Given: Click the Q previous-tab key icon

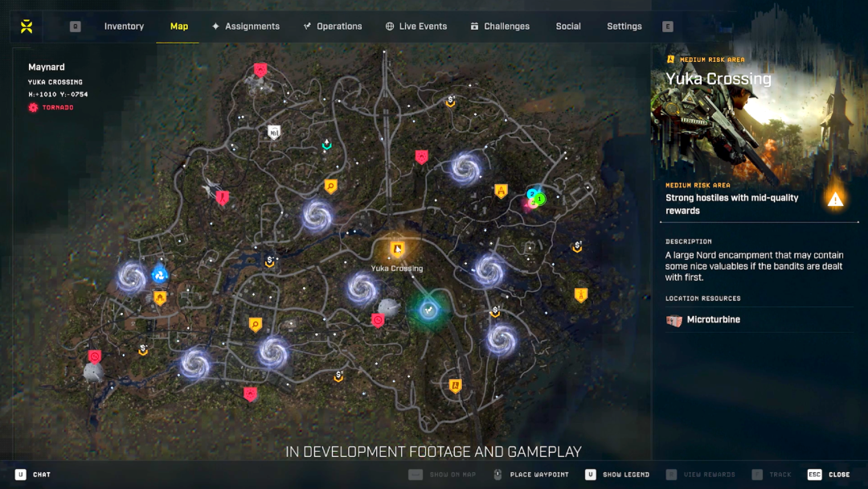Looking at the screenshot, I should [76, 26].
